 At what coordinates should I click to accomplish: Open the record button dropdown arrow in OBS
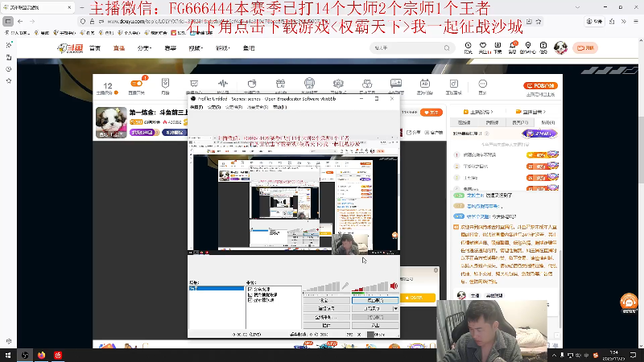395,308
